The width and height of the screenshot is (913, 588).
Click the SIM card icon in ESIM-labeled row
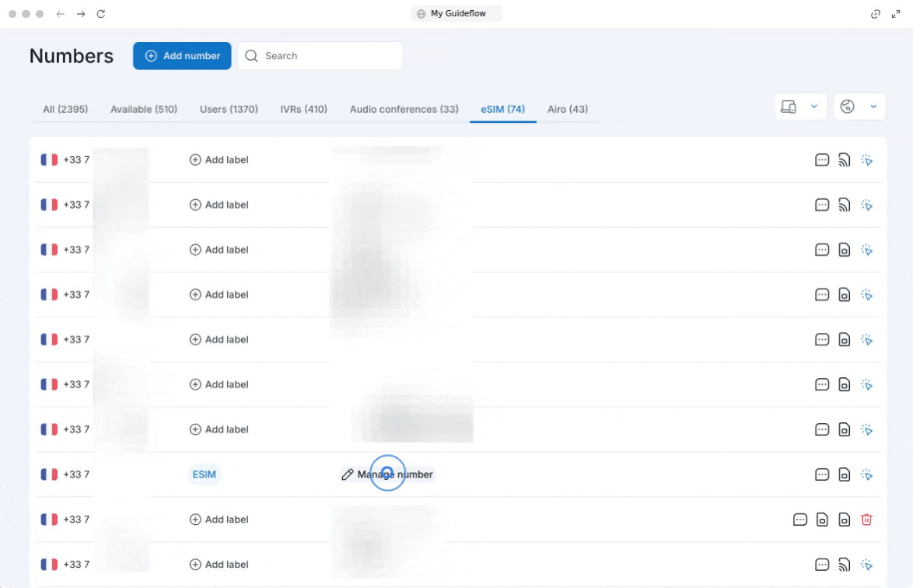tap(845, 474)
